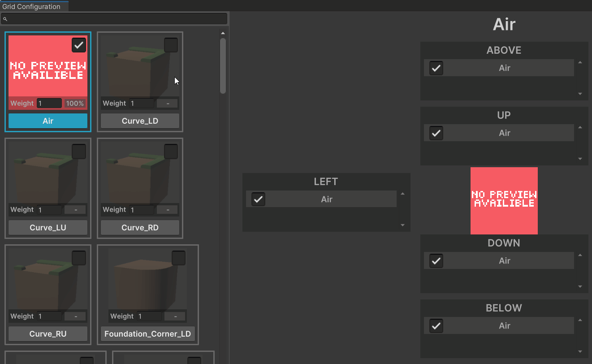The image size is (592, 364).
Task: Click the tile list scrollbar up arrow
Action: pos(223,33)
